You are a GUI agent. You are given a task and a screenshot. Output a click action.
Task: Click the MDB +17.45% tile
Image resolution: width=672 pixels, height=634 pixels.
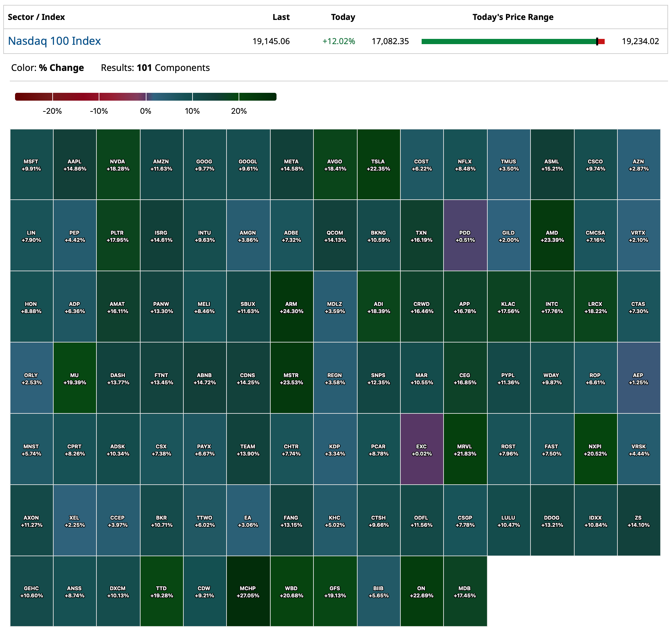465,591
